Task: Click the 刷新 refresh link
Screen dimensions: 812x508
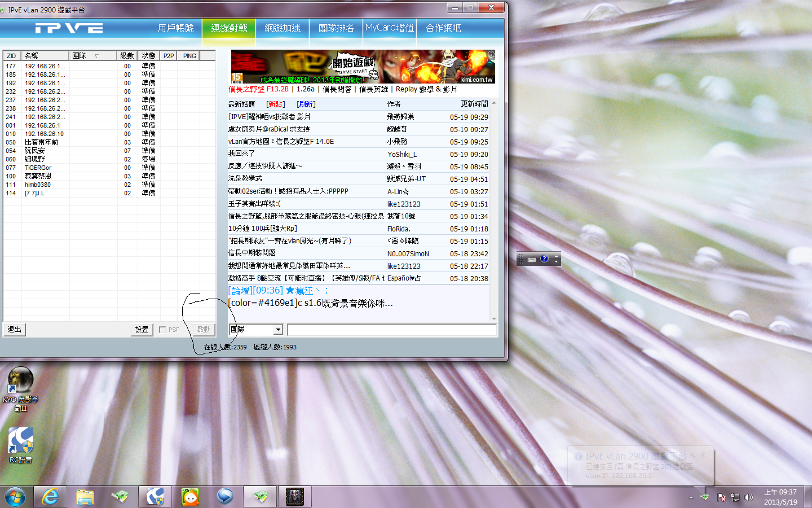Action: 306,104
